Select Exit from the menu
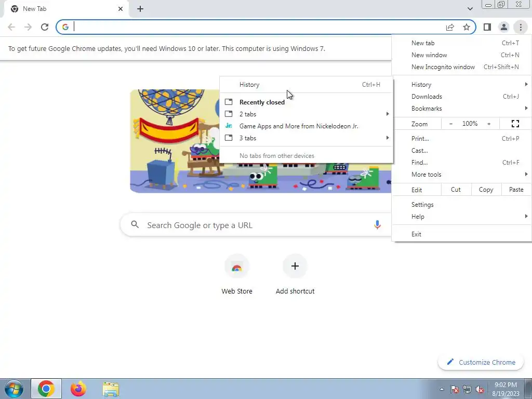Viewport: 532px width, 399px height. coord(461,234)
